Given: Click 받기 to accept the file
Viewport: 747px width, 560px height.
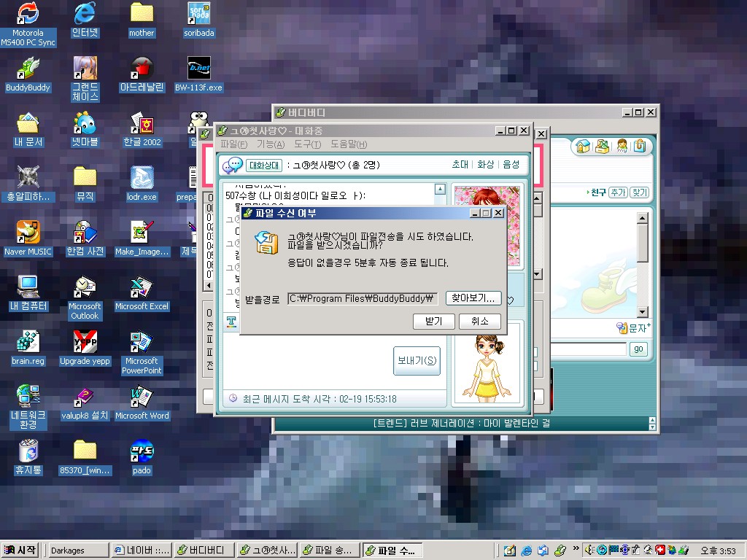Looking at the screenshot, I should (434, 321).
